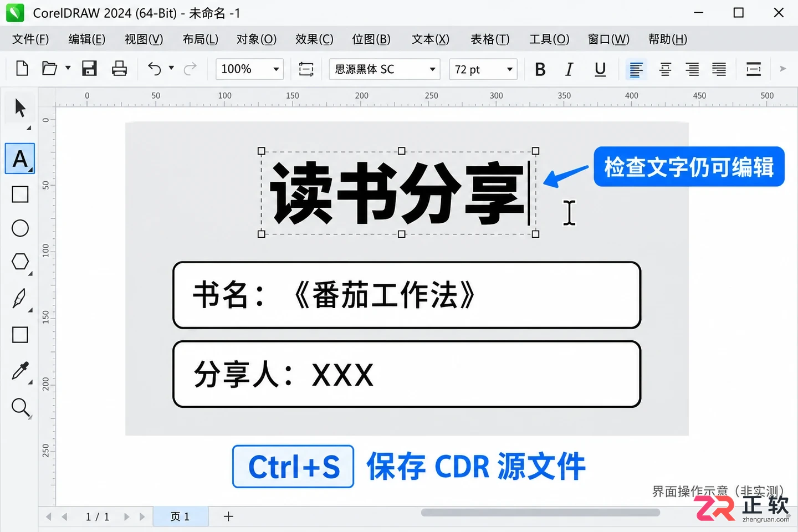Activate the Eyedropper tool

point(20,371)
